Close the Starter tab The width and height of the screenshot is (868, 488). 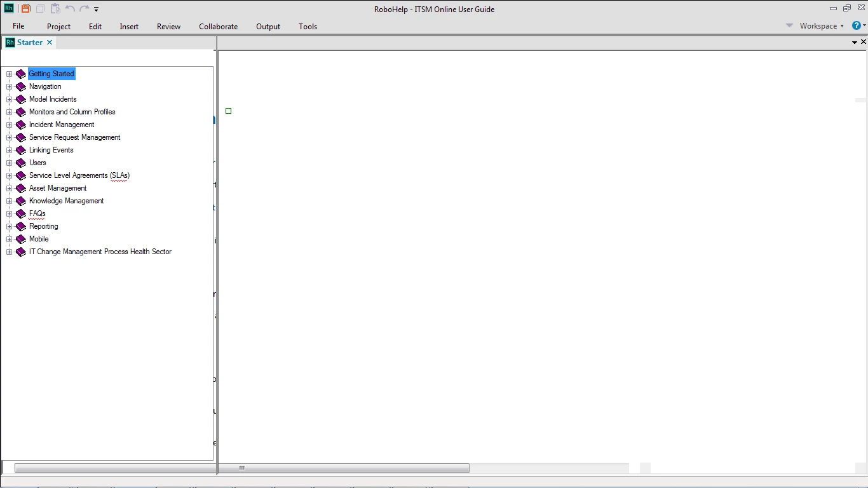pyautogui.click(x=50, y=43)
